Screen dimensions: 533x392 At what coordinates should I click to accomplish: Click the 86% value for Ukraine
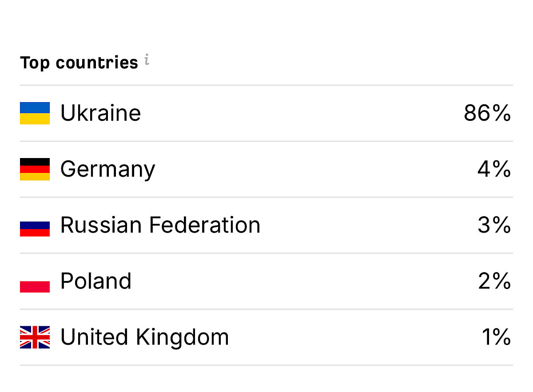click(487, 113)
